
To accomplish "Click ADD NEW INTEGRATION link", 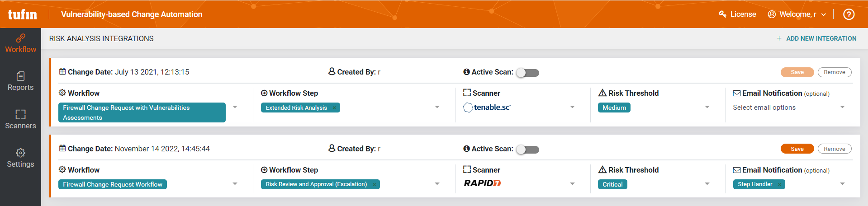I will [816, 38].
